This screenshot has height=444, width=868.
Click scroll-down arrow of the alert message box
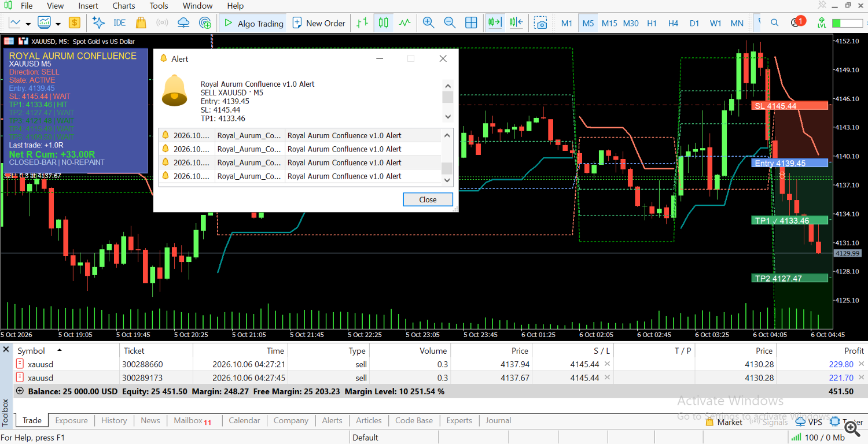[x=447, y=116]
